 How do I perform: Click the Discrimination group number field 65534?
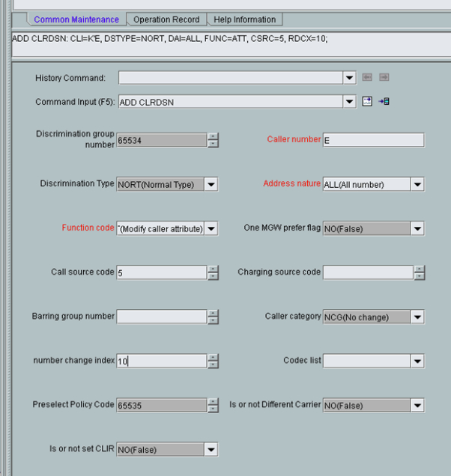pyautogui.click(x=162, y=140)
